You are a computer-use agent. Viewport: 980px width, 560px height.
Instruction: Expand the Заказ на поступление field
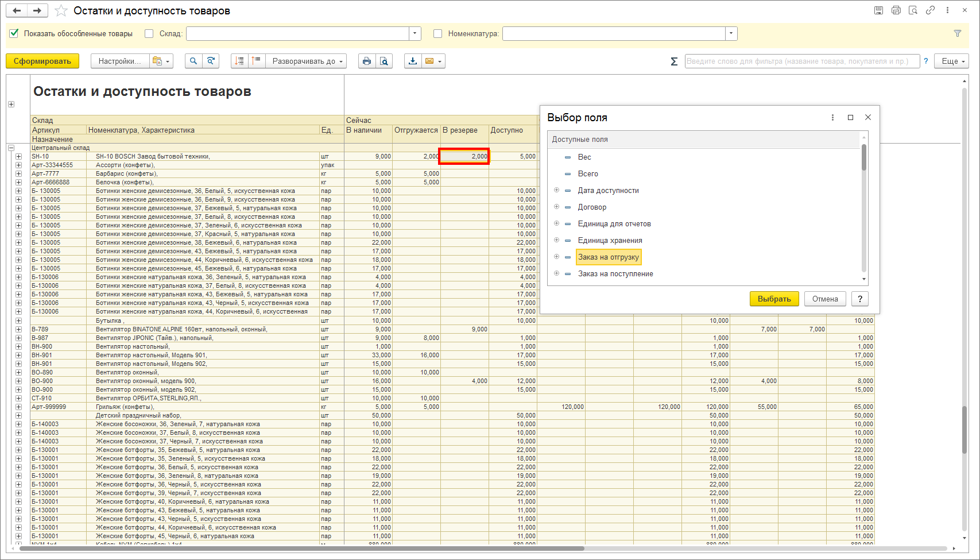click(x=556, y=273)
